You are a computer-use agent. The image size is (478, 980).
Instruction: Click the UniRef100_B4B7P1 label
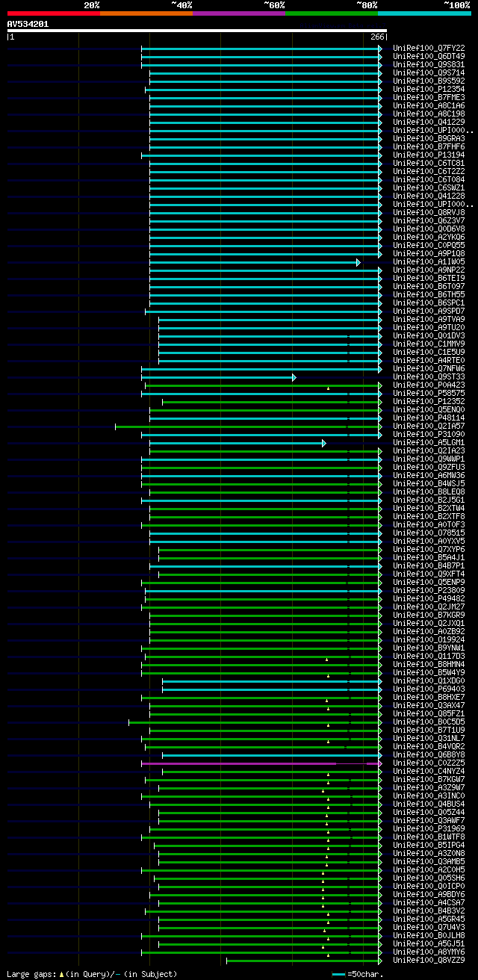[x=429, y=565]
